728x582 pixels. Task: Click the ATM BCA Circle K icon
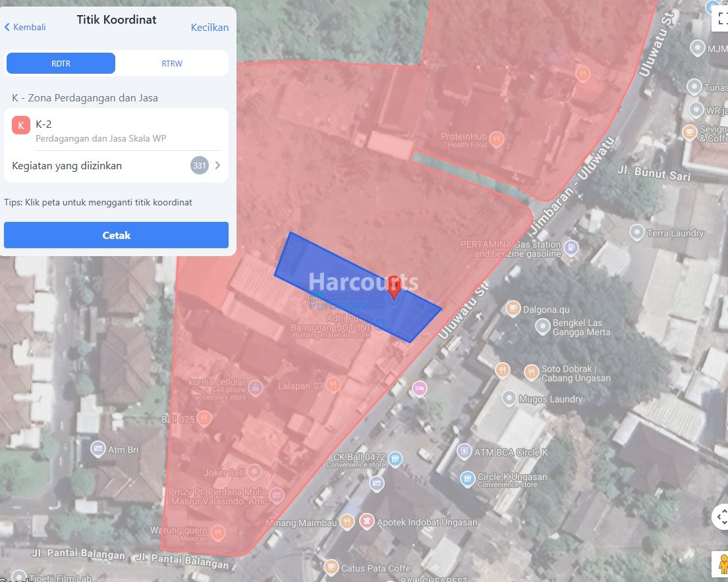click(464, 452)
